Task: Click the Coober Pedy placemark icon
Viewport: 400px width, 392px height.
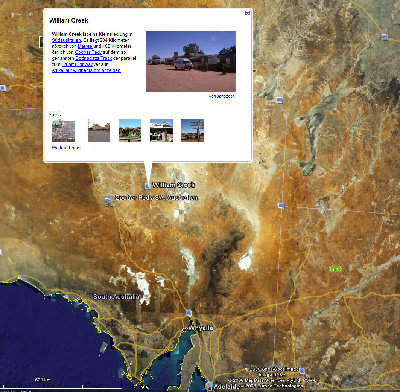Action: coord(107,200)
